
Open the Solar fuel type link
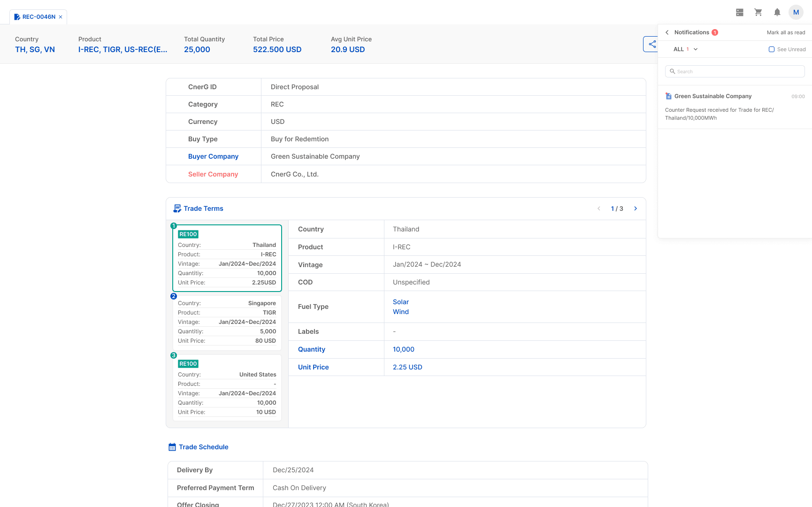click(x=400, y=302)
